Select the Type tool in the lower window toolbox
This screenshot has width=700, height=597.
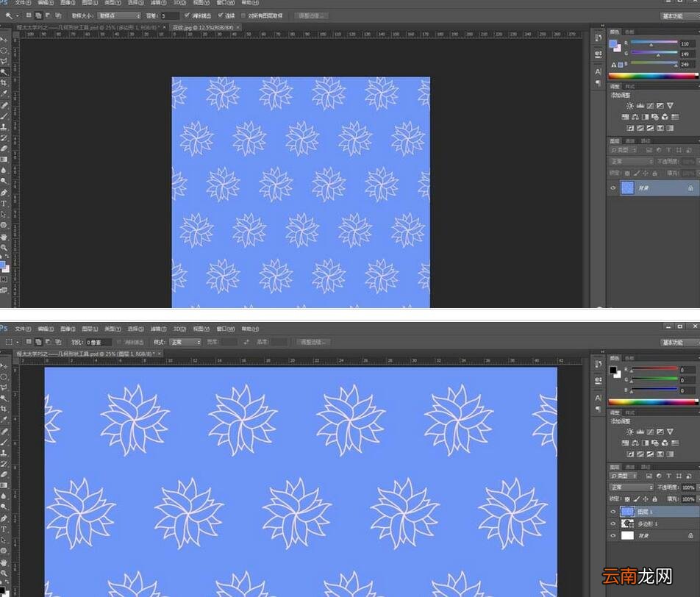click(4, 529)
